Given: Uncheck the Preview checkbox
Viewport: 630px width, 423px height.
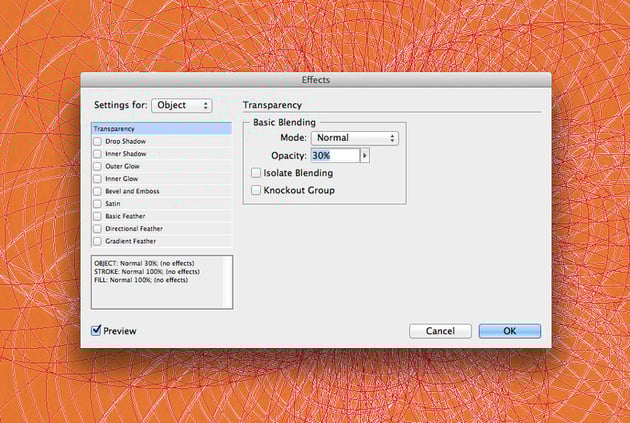Looking at the screenshot, I should coord(96,330).
